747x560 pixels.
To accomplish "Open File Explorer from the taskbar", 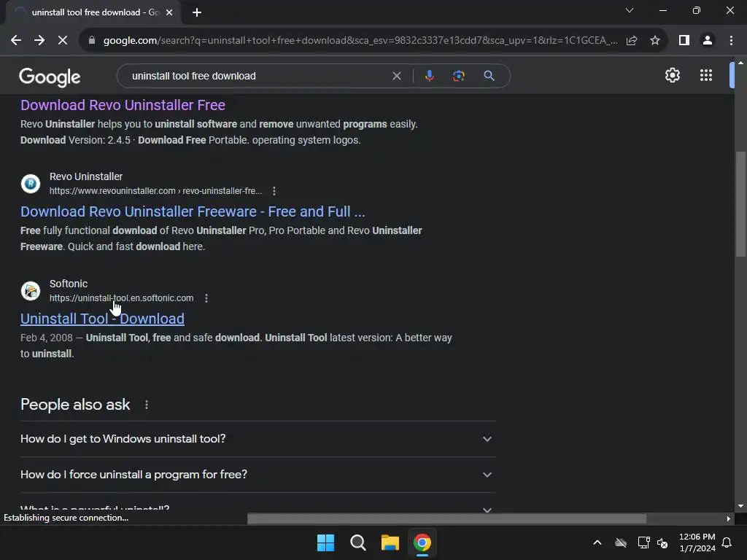I will (x=390, y=542).
